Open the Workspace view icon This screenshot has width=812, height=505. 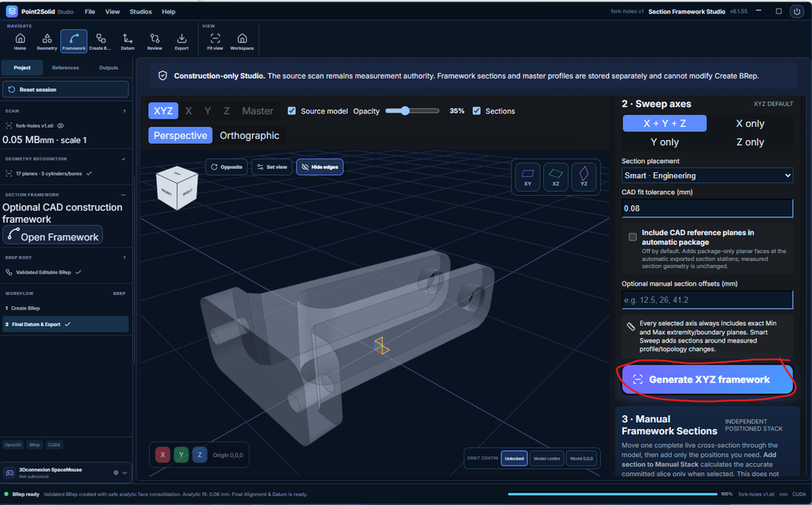tap(242, 41)
